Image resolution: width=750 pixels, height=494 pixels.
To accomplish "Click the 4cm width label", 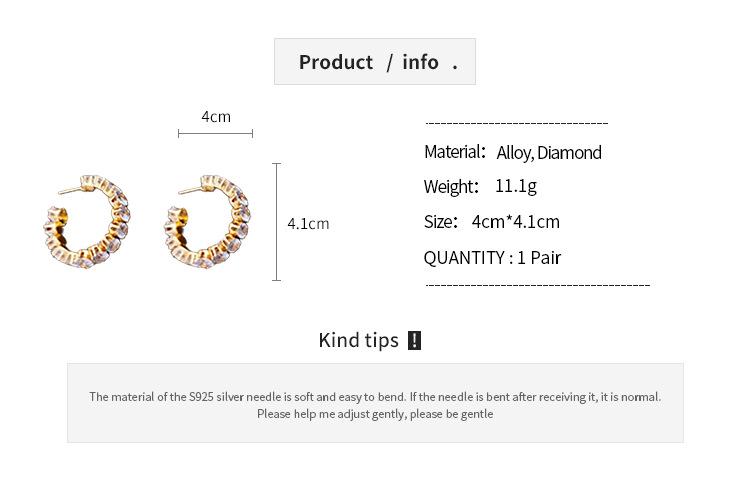I will tap(216, 116).
